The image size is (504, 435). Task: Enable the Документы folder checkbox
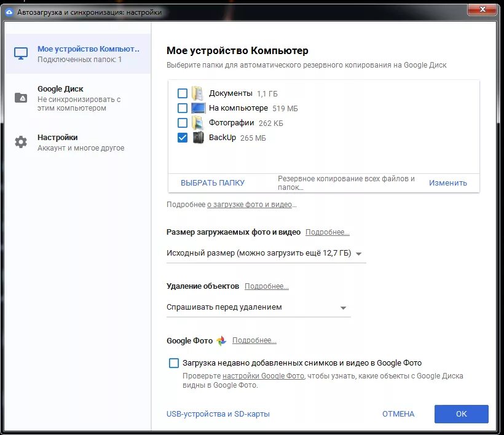click(x=183, y=93)
